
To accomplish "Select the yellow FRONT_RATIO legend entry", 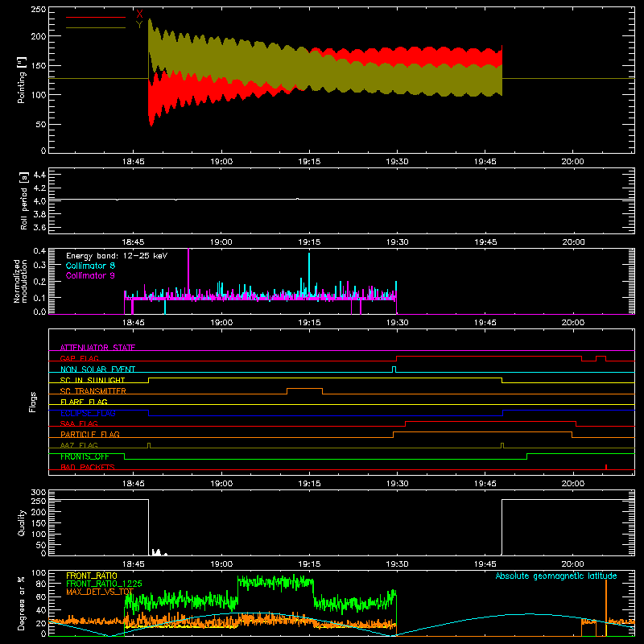I will (x=92, y=576).
